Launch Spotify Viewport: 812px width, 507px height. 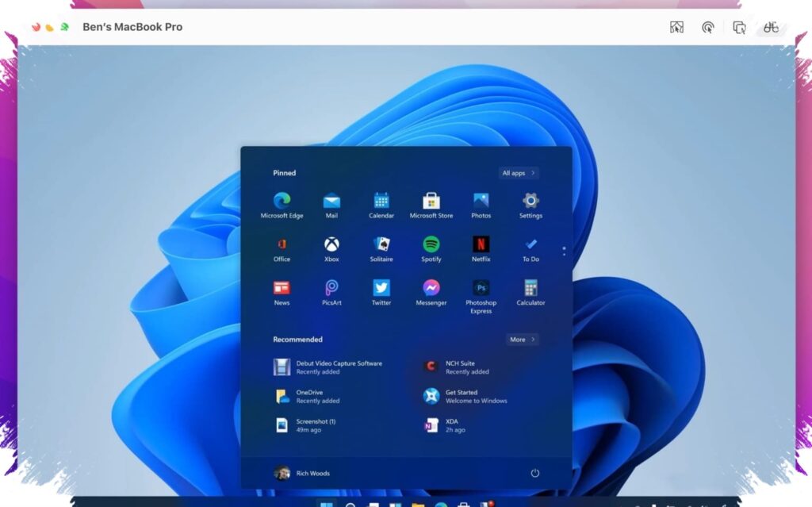pos(431,249)
